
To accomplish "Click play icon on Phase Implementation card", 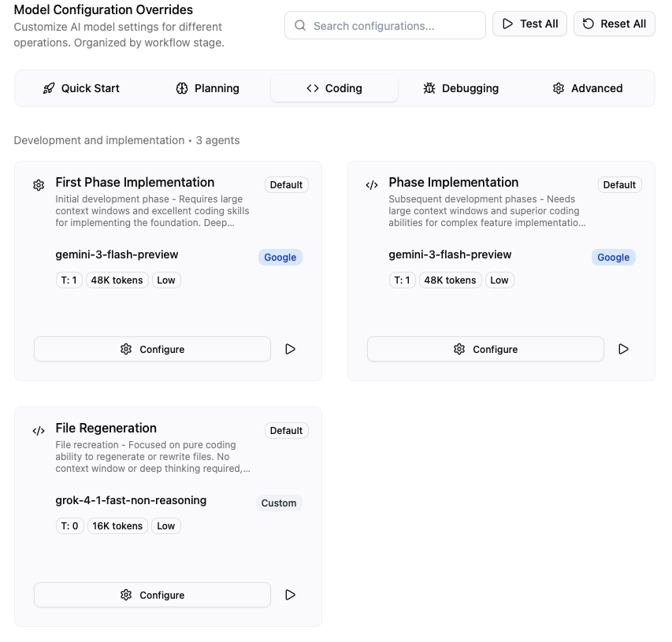I will pyautogui.click(x=624, y=349).
